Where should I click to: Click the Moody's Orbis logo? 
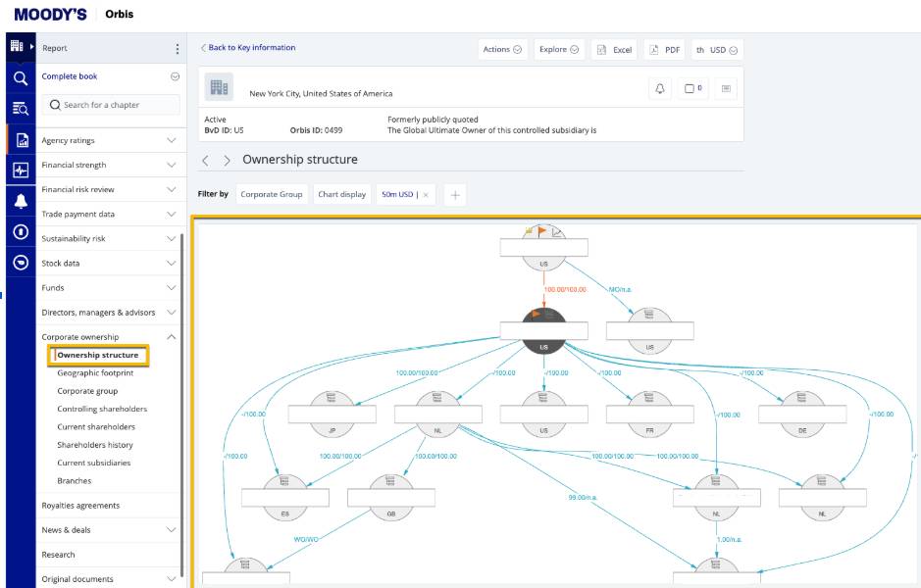tap(74, 14)
